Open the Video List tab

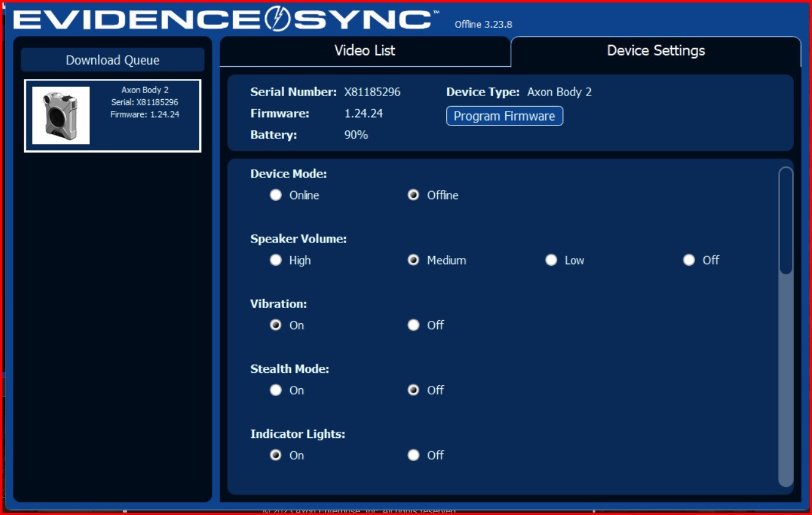click(364, 51)
